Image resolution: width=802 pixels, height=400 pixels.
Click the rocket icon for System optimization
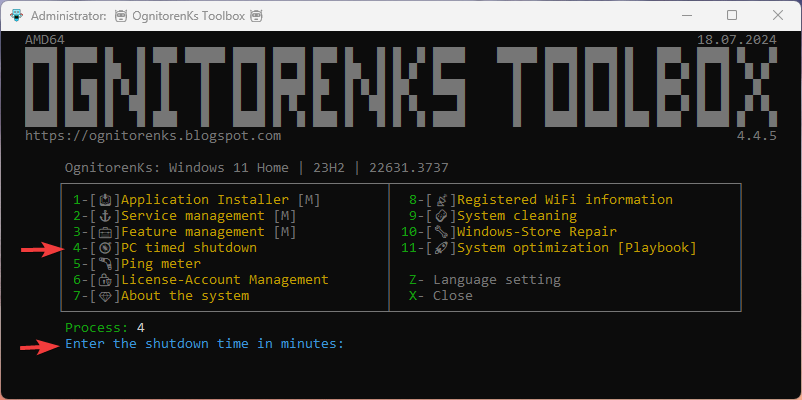pyautogui.click(x=441, y=248)
